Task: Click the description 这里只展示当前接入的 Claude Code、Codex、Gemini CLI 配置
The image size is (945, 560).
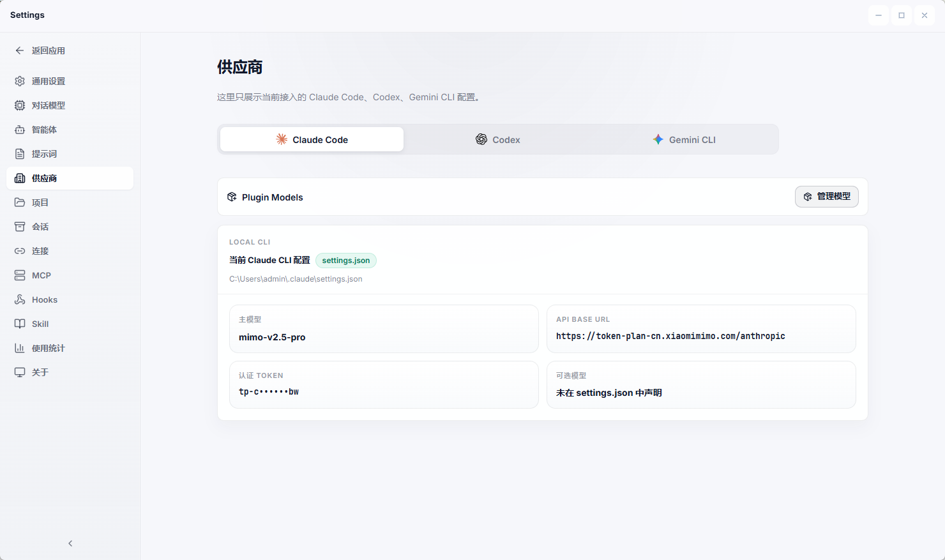Action: click(x=349, y=97)
